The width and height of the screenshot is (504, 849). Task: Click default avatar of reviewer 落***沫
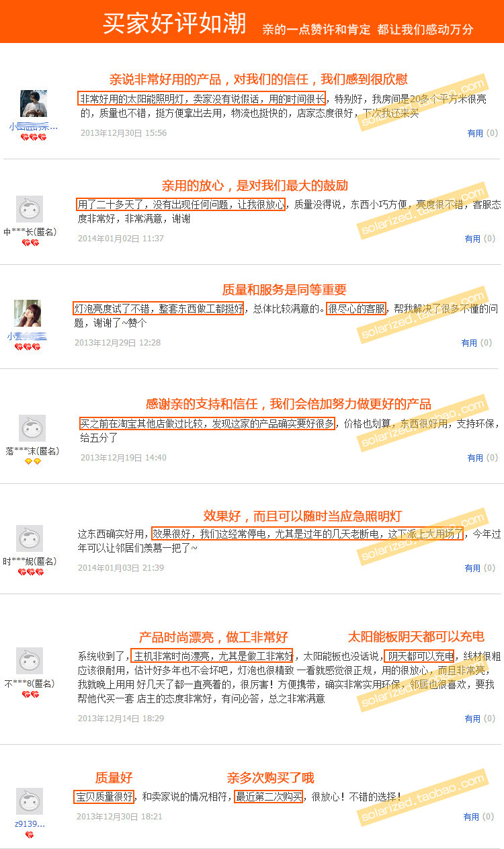(x=32, y=428)
